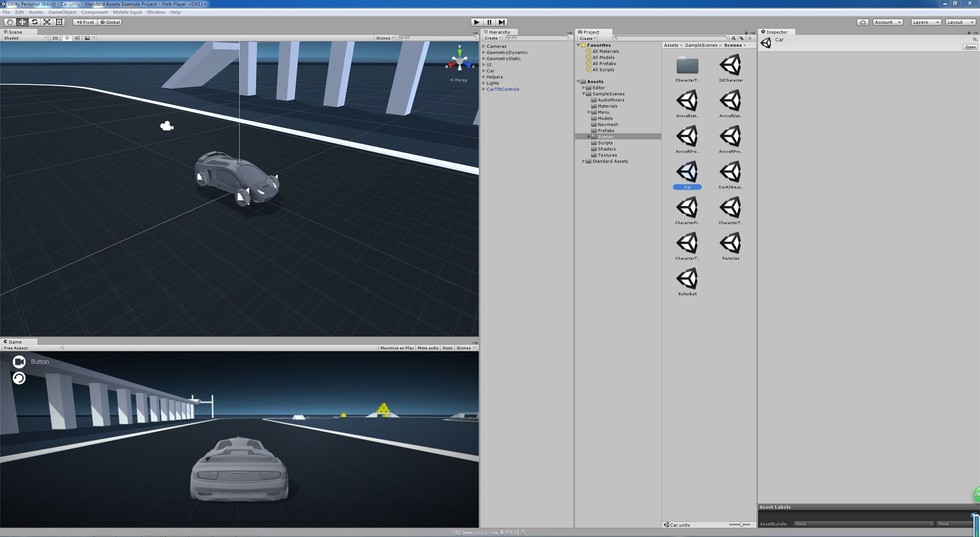Open the Mobile Input menu
The image size is (980, 537).
click(x=127, y=12)
